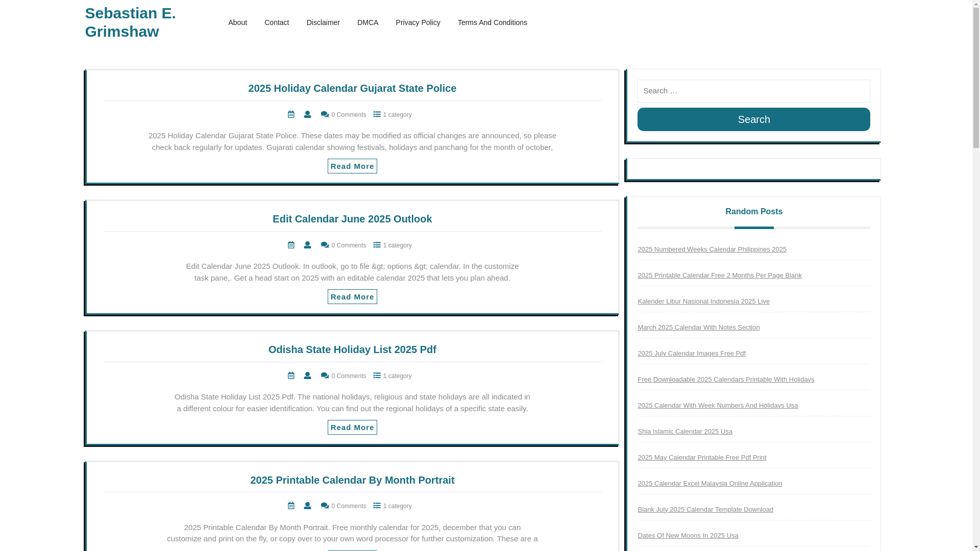Open the Disclaimer menu page
980x551 pixels.
(323, 22)
